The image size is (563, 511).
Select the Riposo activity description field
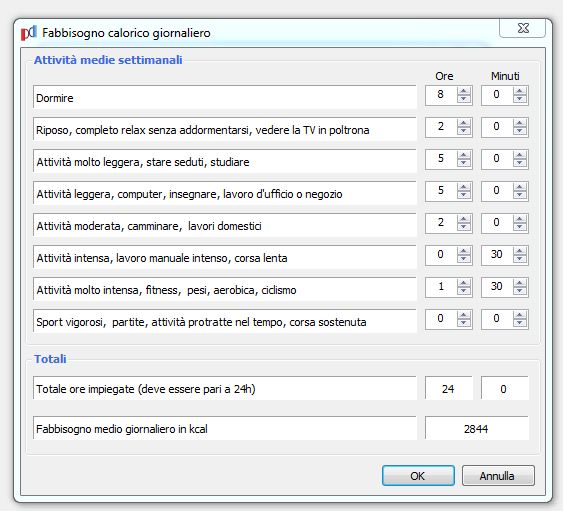point(225,129)
